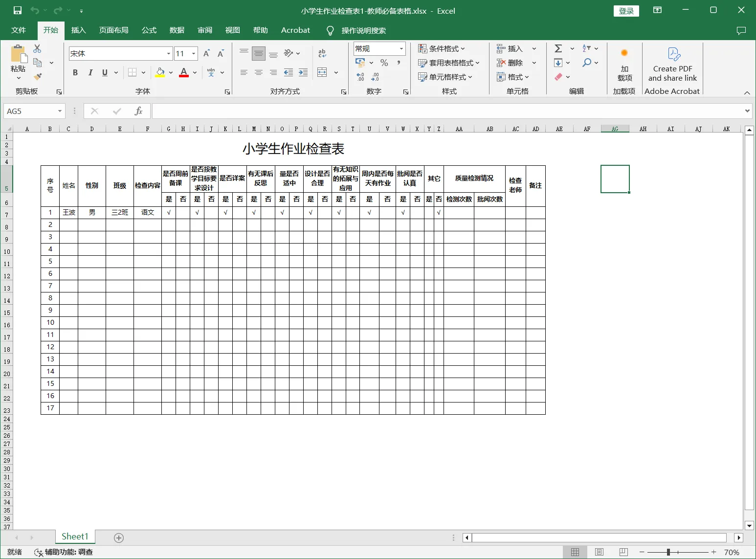Decrease font size with smaller A icon

221,53
